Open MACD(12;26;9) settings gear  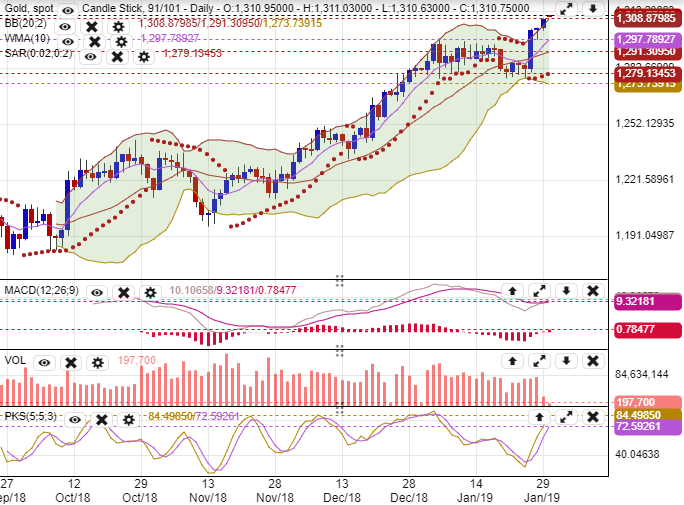[150, 293]
